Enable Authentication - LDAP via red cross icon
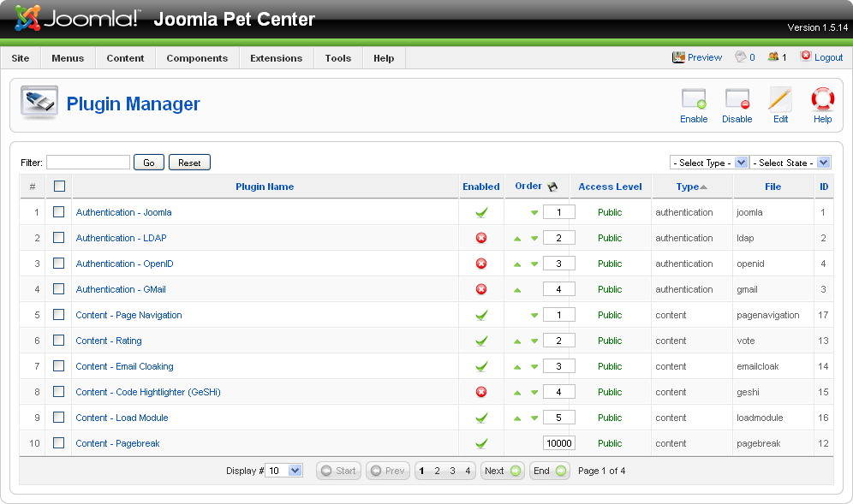 (x=481, y=238)
